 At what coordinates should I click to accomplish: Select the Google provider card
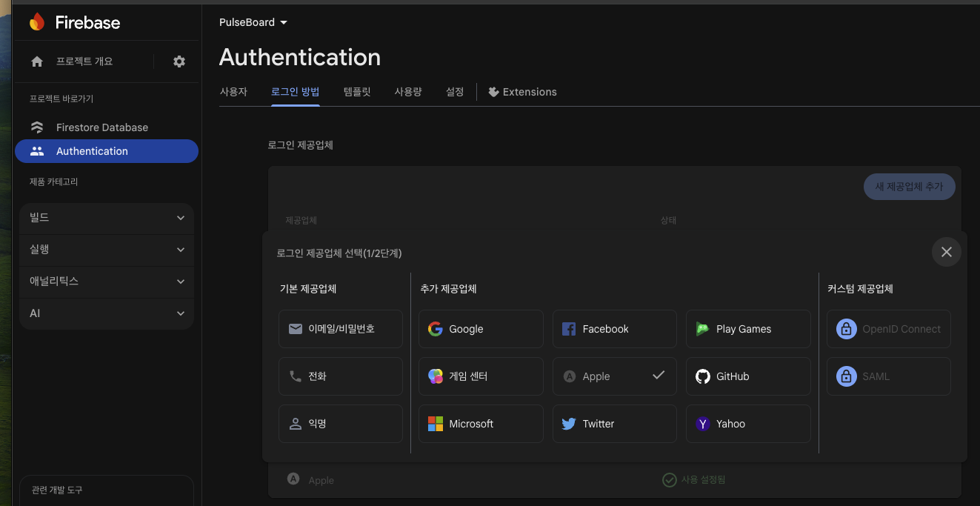tap(481, 329)
